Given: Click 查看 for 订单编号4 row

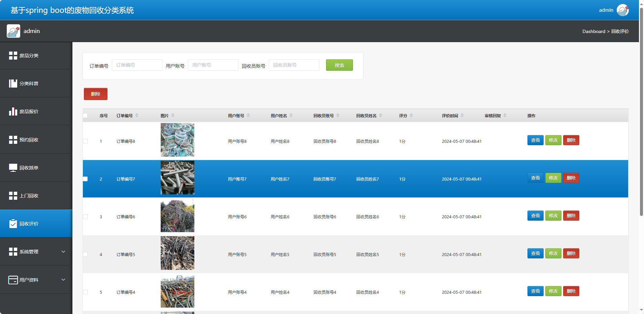Looking at the screenshot, I should pyautogui.click(x=535, y=291).
